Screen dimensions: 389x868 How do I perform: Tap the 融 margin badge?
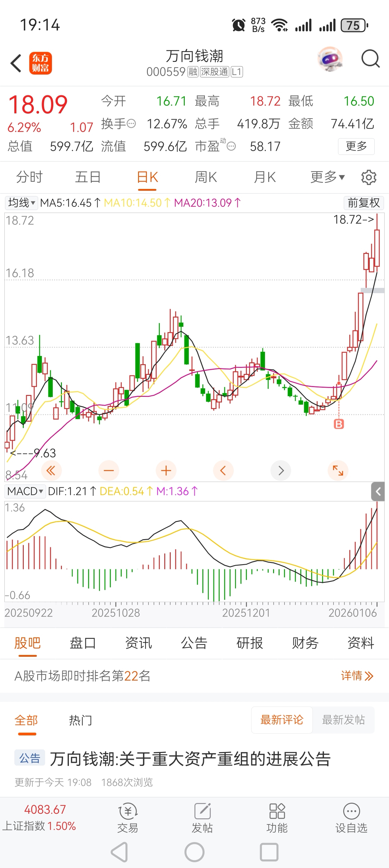pos(193,72)
